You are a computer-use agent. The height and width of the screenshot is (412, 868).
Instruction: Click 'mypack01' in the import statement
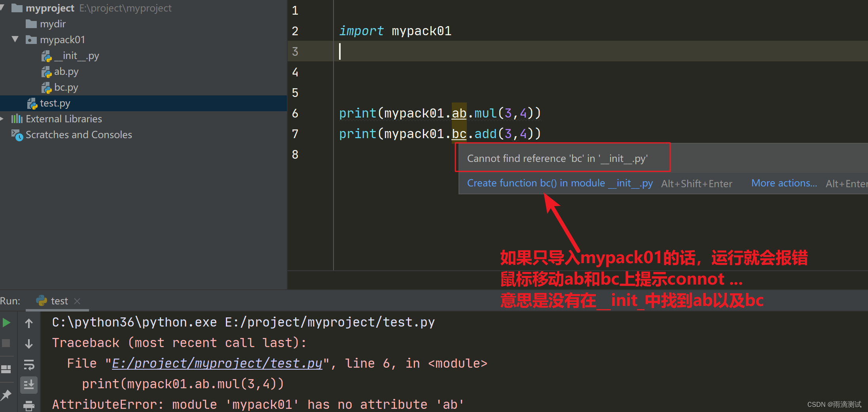421,31
